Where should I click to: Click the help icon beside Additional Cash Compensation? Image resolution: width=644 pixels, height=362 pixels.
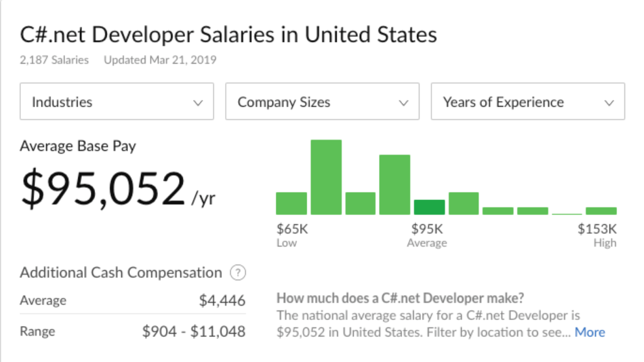(238, 273)
